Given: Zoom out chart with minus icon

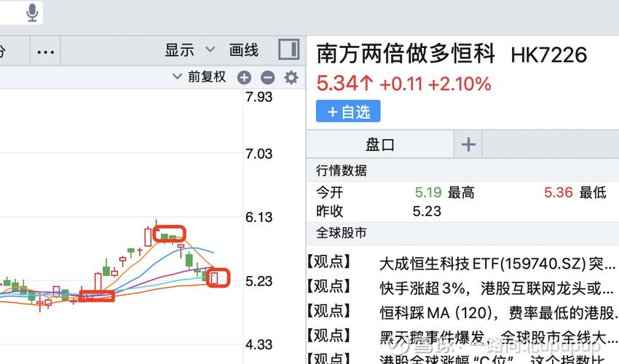Looking at the screenshot, I should tap(268, 77).
